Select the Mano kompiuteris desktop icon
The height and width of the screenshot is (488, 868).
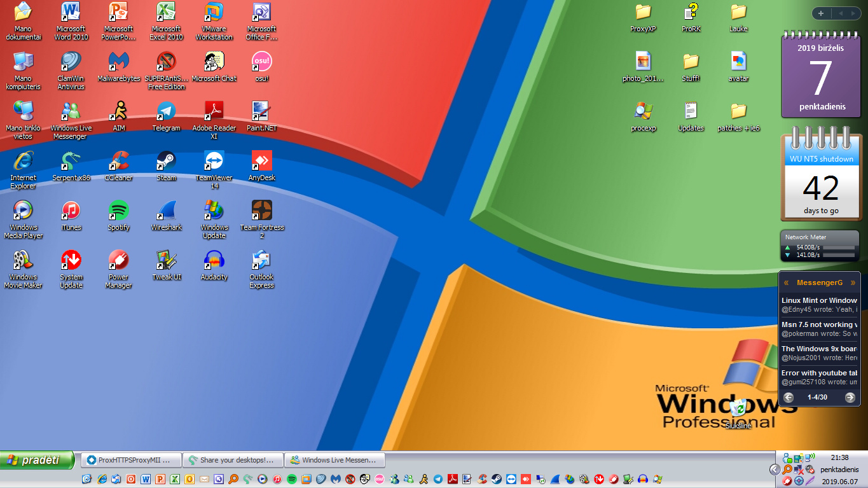(x=23, y=71)
